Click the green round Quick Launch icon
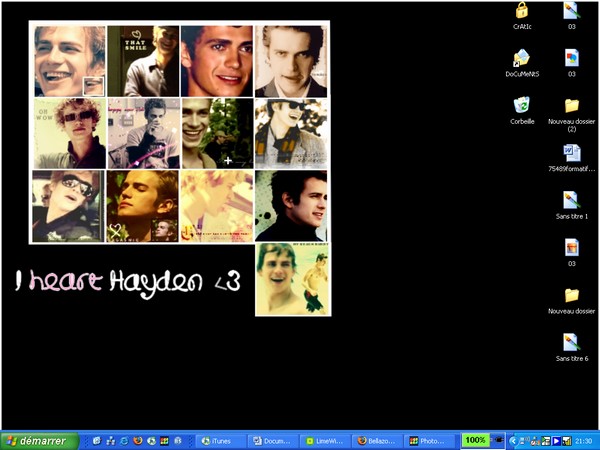Screen dimensions: 600x450 (x=152, y=441)
